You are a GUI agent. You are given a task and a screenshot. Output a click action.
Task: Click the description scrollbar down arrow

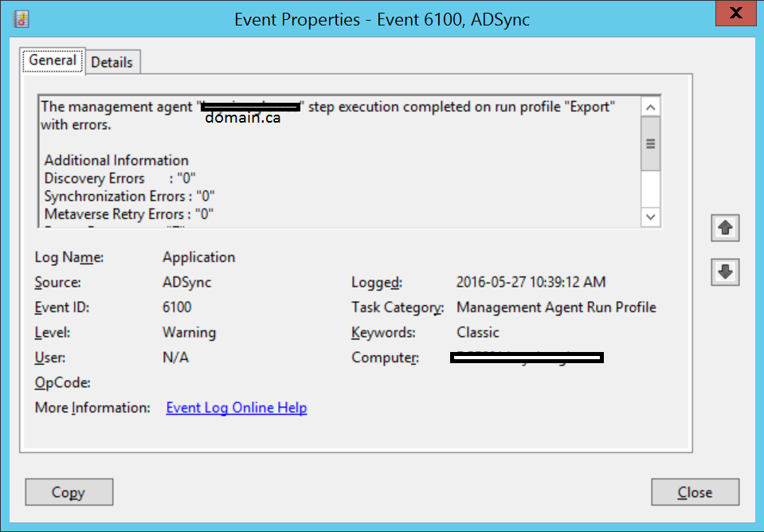click(650, 217)
